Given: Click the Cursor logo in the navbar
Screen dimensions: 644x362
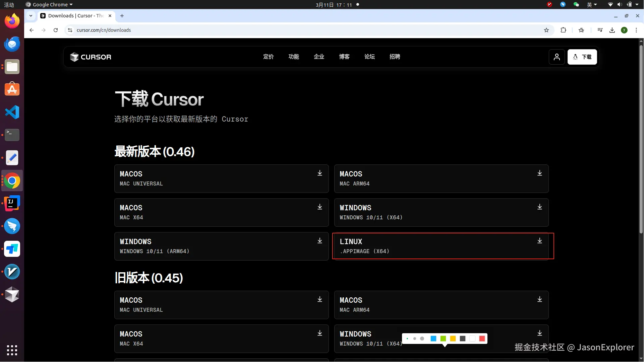Looking at the screenshot, I should click(x=90, y=57).
